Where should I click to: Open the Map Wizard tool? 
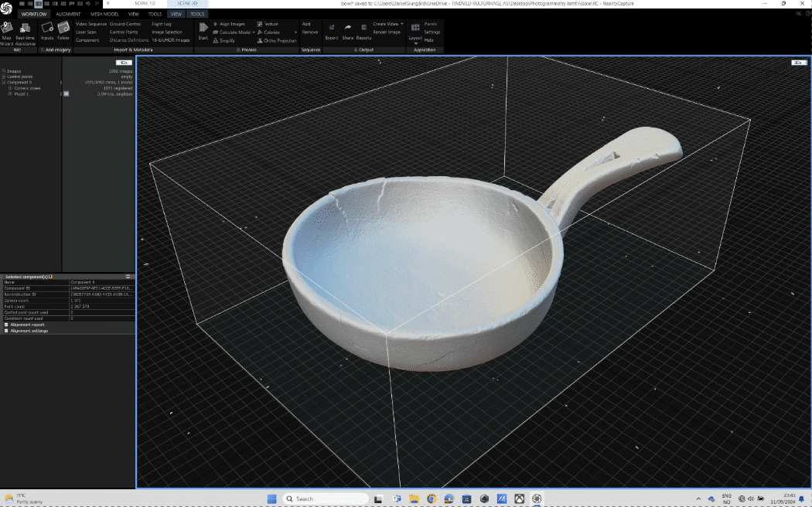click(x=7, y=29)
